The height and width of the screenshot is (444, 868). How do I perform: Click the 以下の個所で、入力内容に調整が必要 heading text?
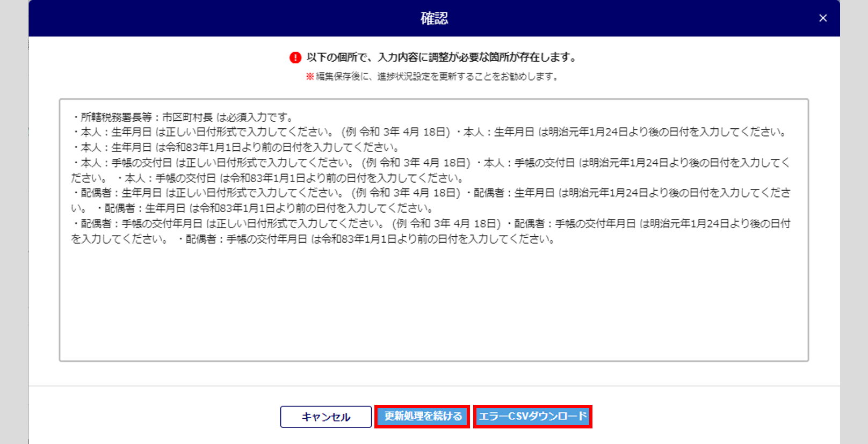(442, 57)
